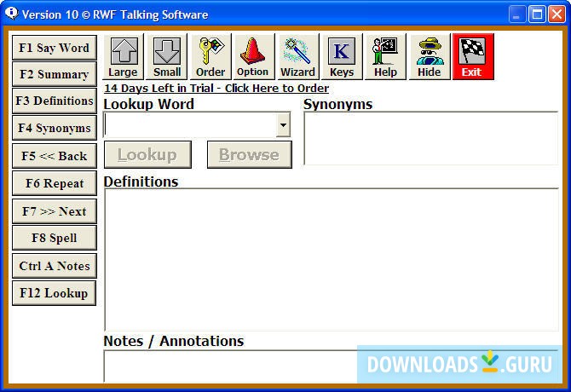Expand the Lookup Word dropdown arrow
Image resolution: width=571 pixels, height=392 pixels.
click(283, 124)
